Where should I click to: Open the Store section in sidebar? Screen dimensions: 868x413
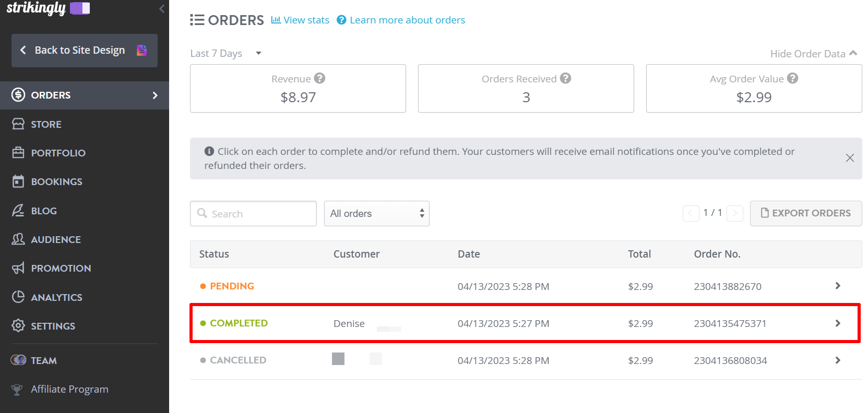click(x=46, y=124)
